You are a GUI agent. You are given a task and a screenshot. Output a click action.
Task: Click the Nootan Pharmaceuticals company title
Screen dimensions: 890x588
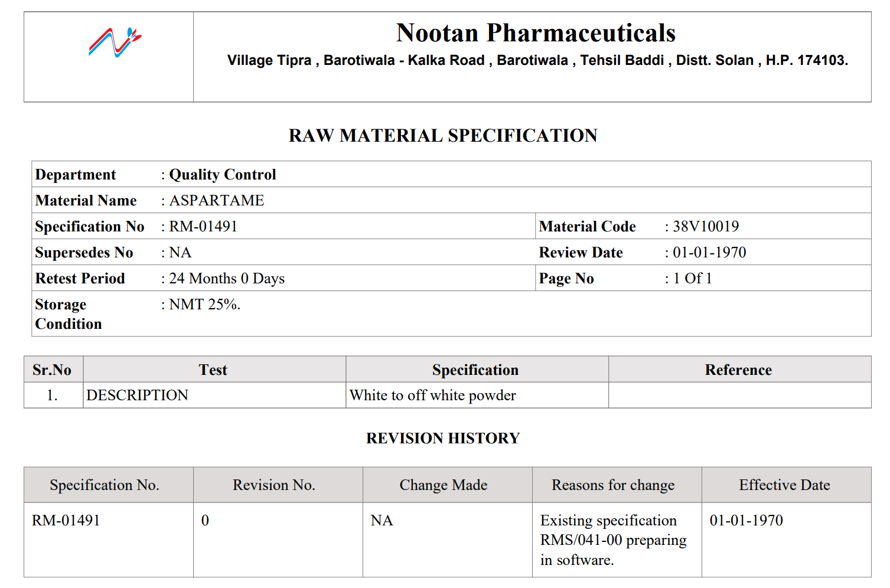536,33
